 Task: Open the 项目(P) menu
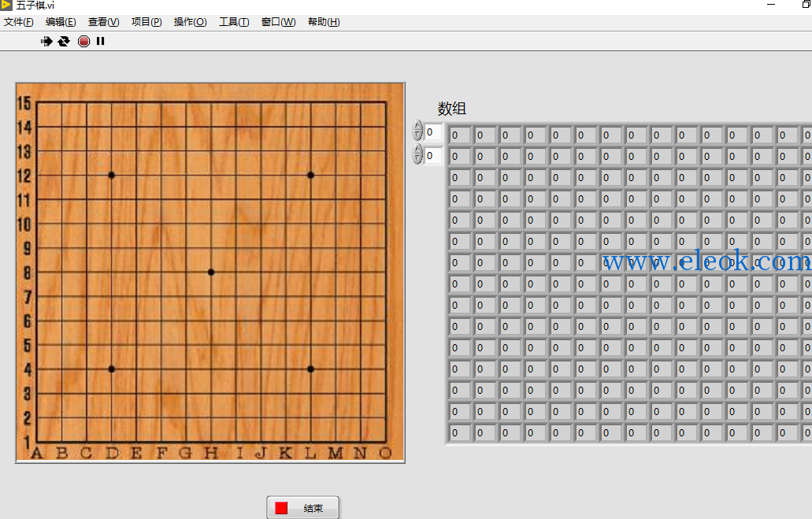pyautogui.click(x=146, y=22)
